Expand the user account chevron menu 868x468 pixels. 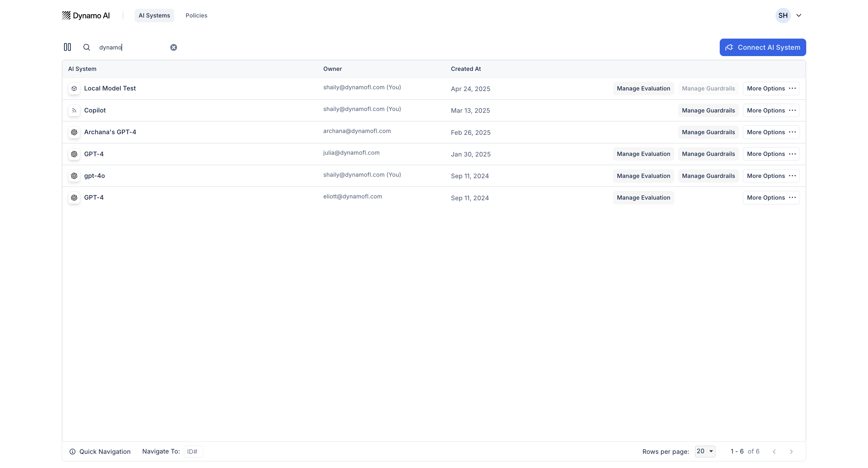(799, 15)
